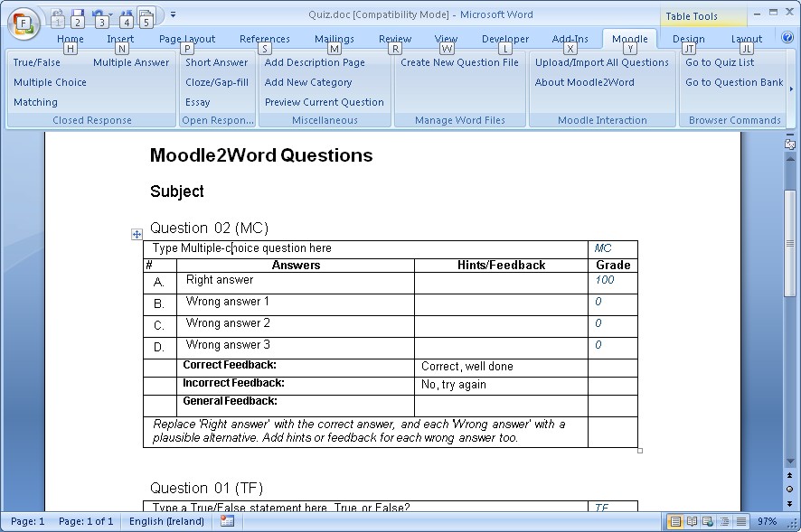Switch to Draft view
The image size is (801, 532).
pyautogui.click(x=740, y=521)
